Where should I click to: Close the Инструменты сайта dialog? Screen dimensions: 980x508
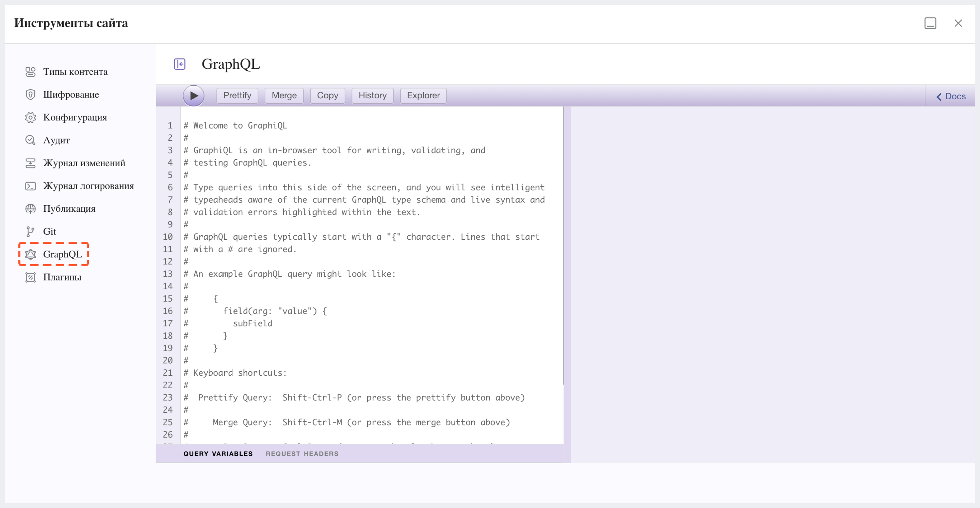click(958, 23)
